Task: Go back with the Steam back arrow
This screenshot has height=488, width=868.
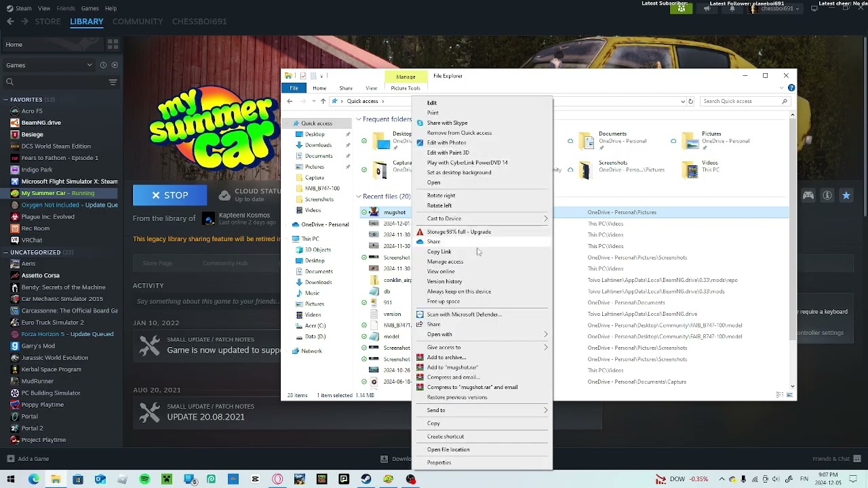Action: 10,22
